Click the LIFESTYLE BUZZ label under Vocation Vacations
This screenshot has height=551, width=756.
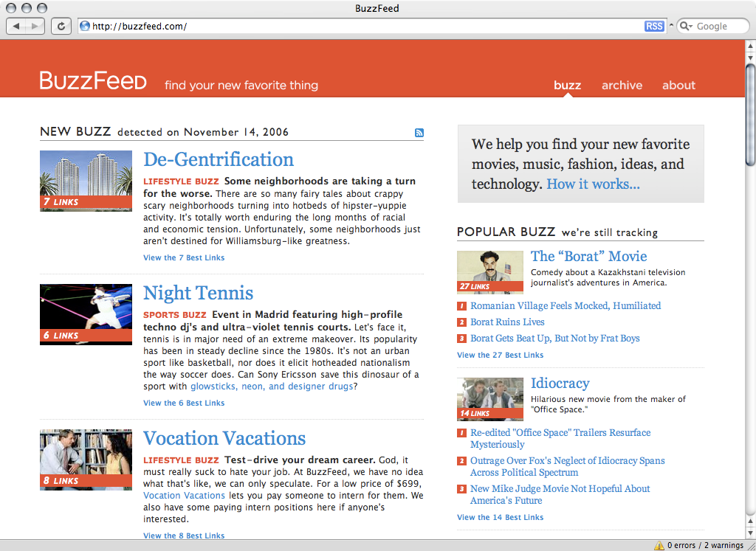(181, 460)
